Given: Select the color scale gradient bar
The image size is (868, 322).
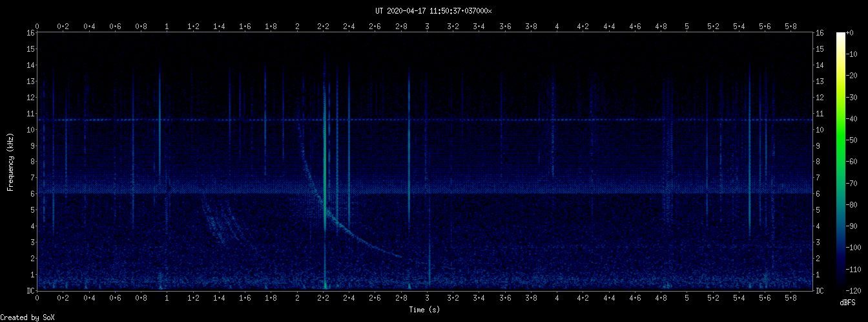Looking at the screenshot, I should (841, 162).
